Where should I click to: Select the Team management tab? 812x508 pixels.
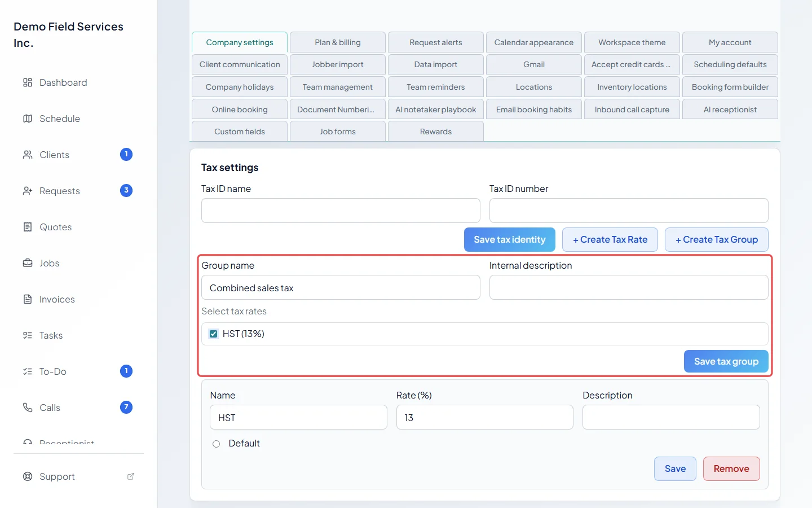(338, 87)
